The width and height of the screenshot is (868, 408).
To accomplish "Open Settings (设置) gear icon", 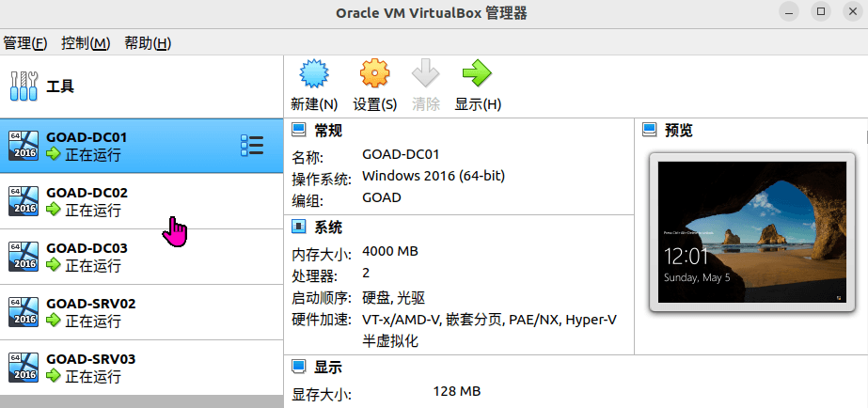I will pyautogui.click(x=374, y=74).
